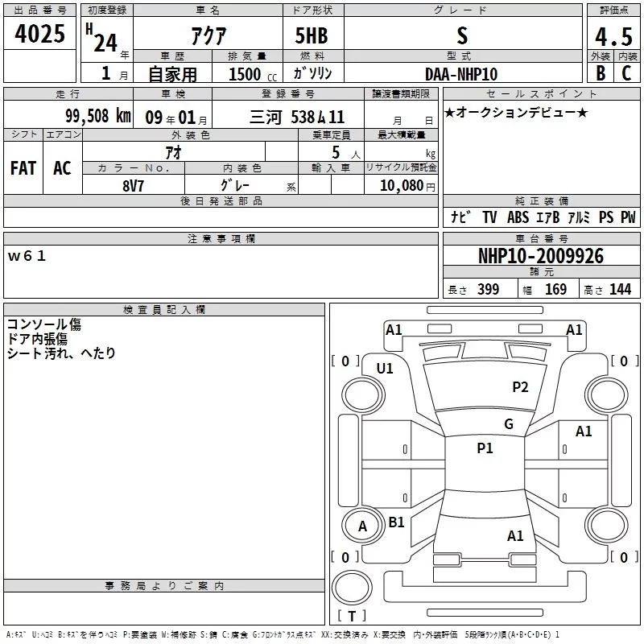644x644 pixels.
Task: Click the chassis number NHP10-2009926
Action: click(541, 256)
